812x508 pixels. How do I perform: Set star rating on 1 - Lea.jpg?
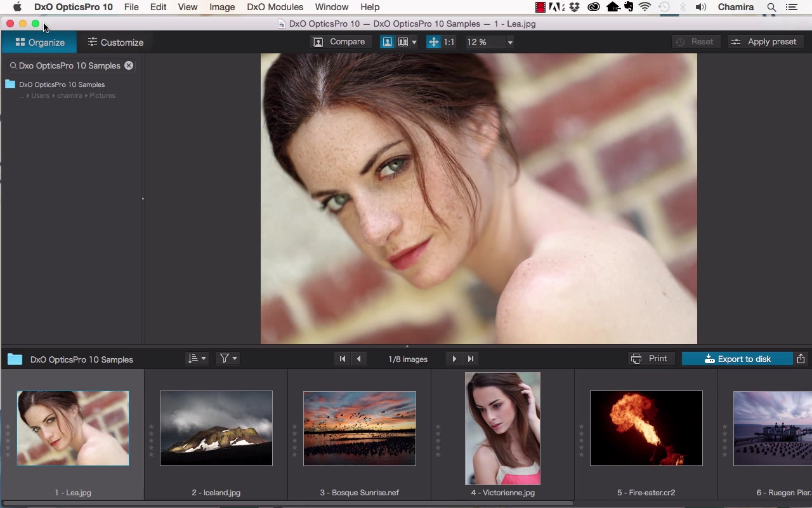click(x=8, y=441)
